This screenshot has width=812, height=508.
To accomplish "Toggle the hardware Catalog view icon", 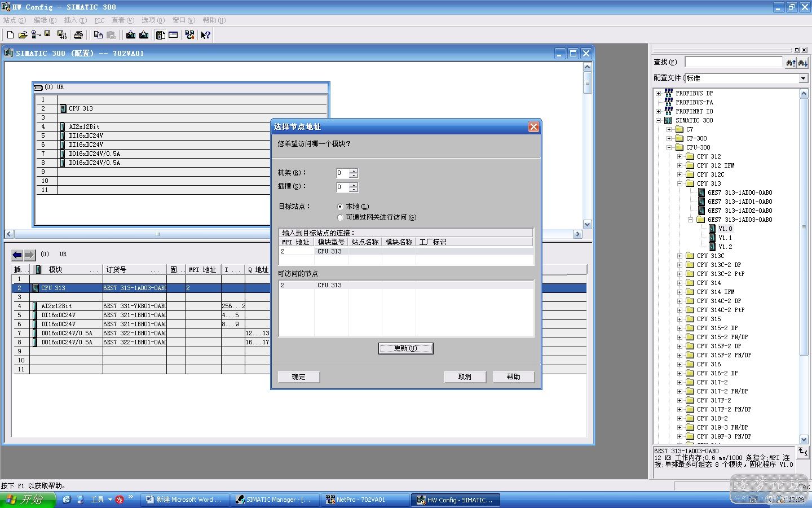I will (x=161, y=35).
